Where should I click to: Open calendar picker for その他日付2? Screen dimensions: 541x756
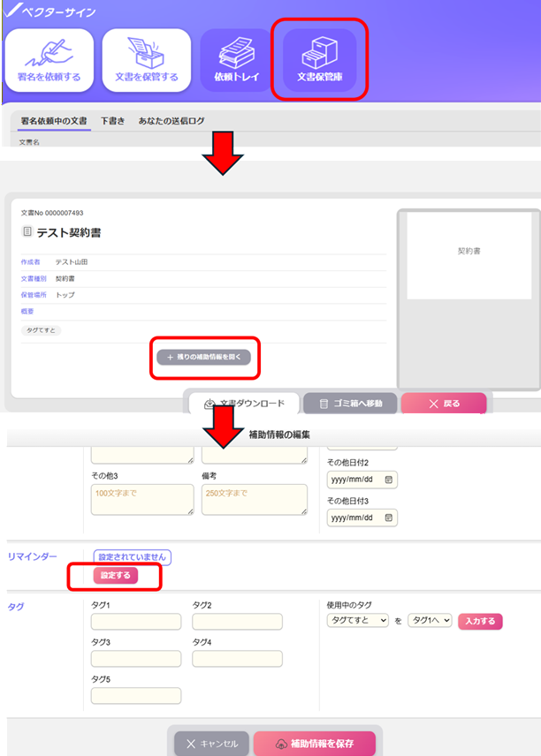pyautogui.click(x=389, y=480)
